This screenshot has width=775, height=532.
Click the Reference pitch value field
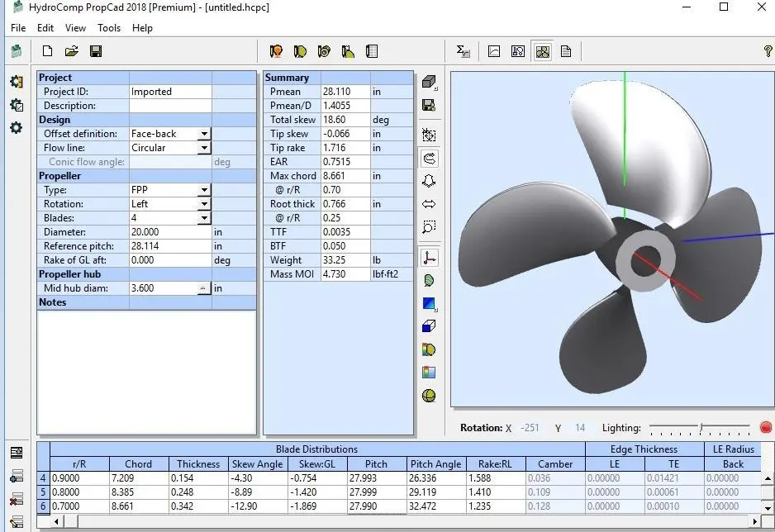(x=170, y=246)
